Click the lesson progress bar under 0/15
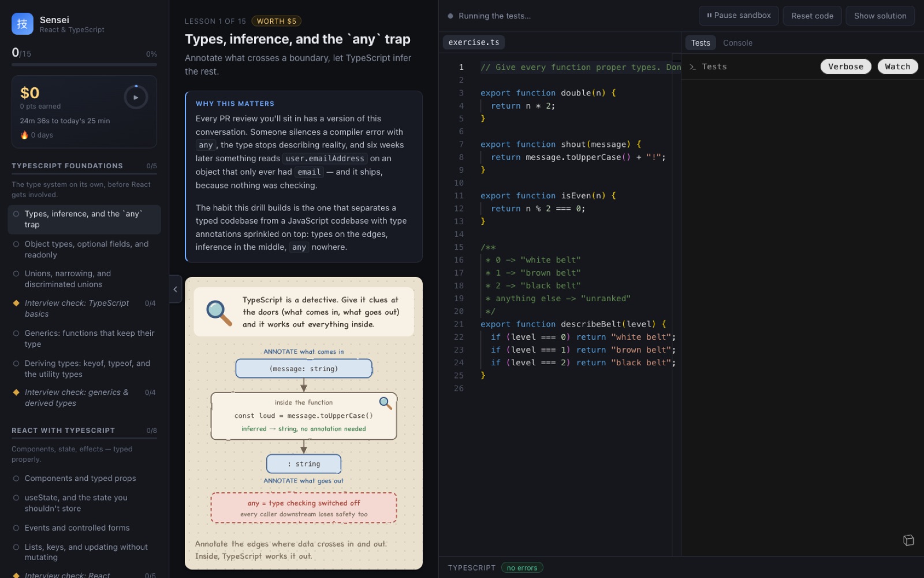The height and width of the screenshot is (578, 924). coord(84,65)
